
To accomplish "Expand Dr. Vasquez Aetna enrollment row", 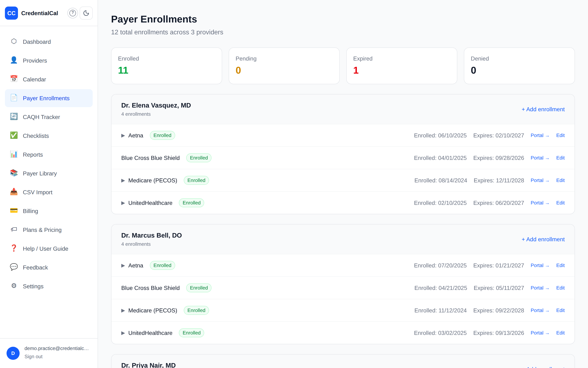I will [x=123, y=136].
